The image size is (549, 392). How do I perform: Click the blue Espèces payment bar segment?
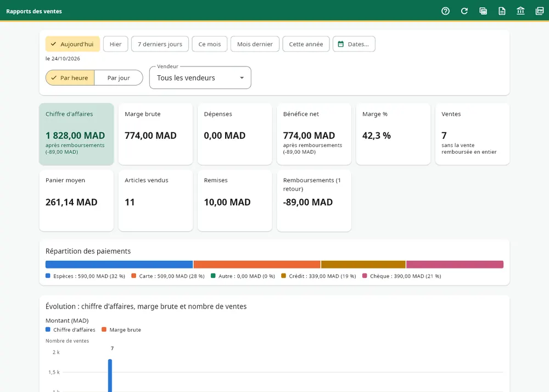119,264
